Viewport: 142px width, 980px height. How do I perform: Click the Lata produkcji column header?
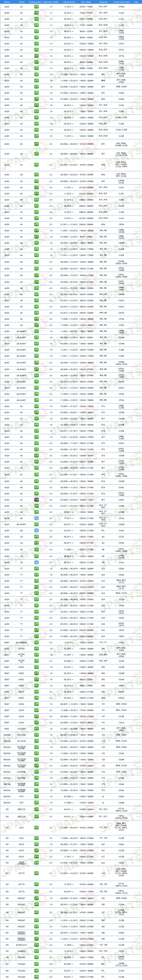[x=69, y=2]
